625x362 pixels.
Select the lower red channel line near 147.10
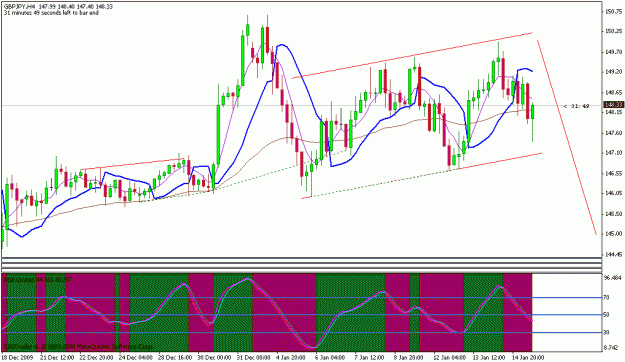click(x=500, y=161)
